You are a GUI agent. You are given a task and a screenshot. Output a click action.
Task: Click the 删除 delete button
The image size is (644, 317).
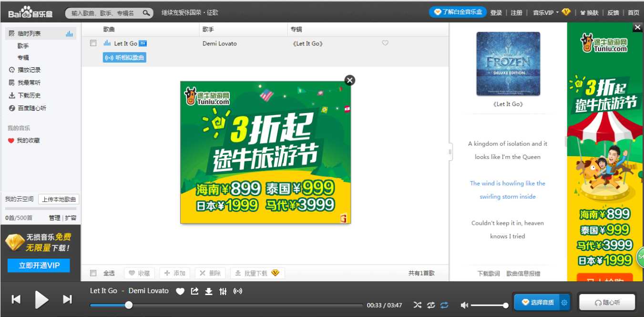coord(210,273)
